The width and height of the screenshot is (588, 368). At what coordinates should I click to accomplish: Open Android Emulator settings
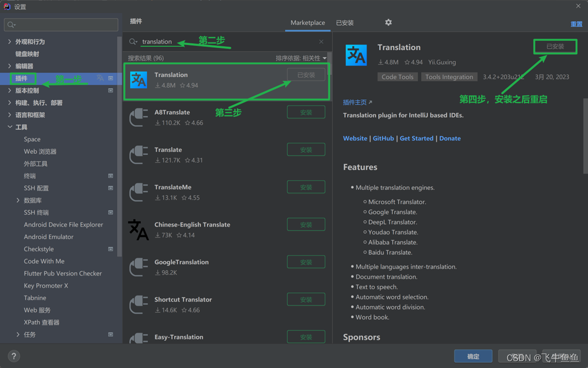(48, 237)
